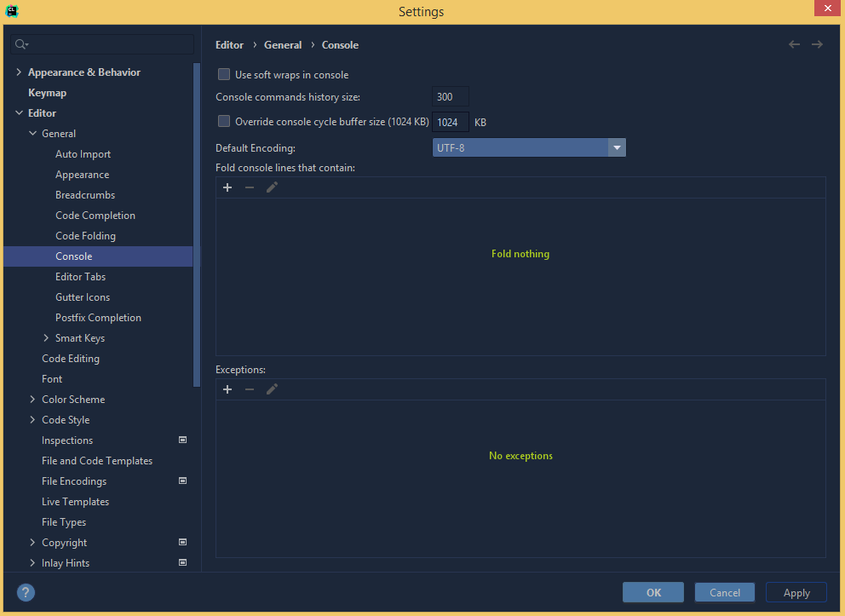845x616 pixels.
Task: Go forward using the right arrow icon
Action: click(x=817, y=44)
